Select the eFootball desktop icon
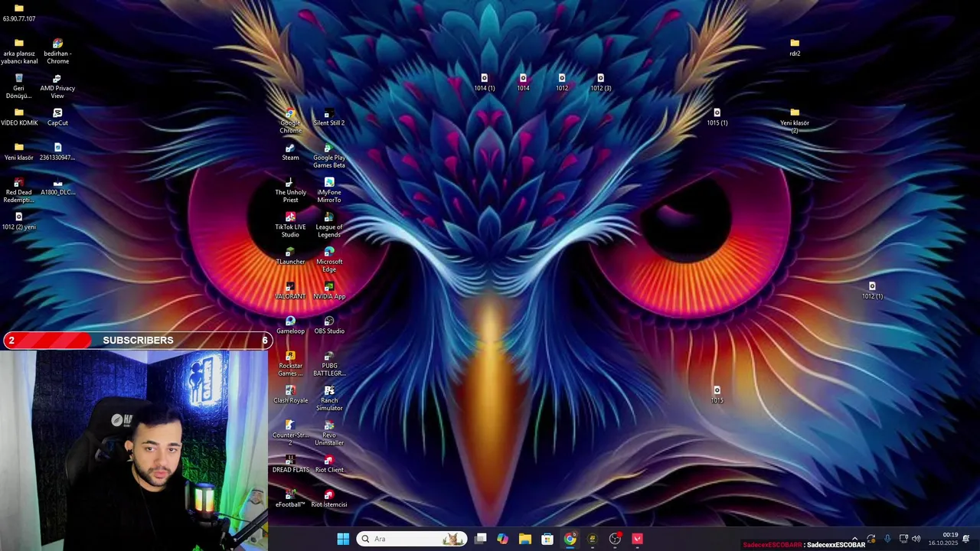The image size is (980, 551). 290,499
